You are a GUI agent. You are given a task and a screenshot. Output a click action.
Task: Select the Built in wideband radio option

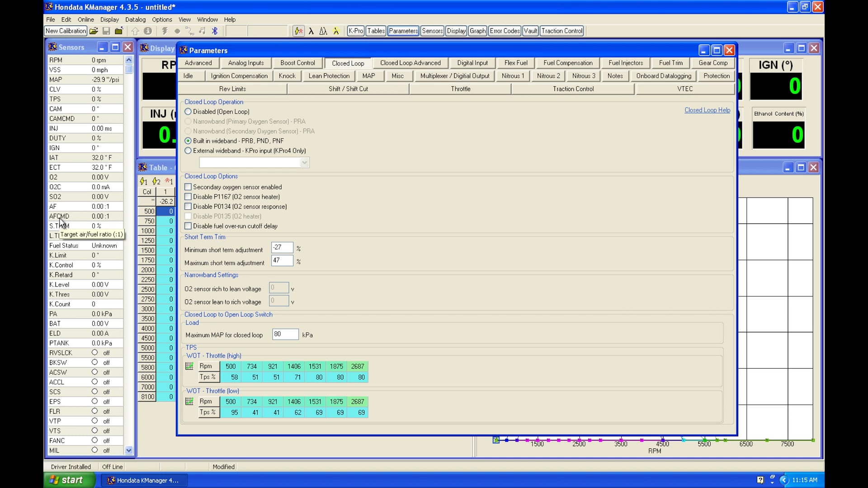click(188, 141)
